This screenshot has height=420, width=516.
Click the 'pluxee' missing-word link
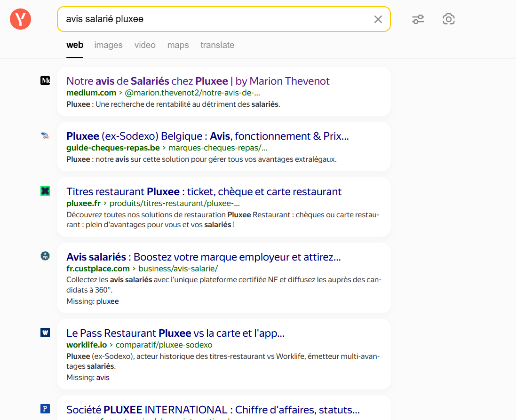(107, 301)
